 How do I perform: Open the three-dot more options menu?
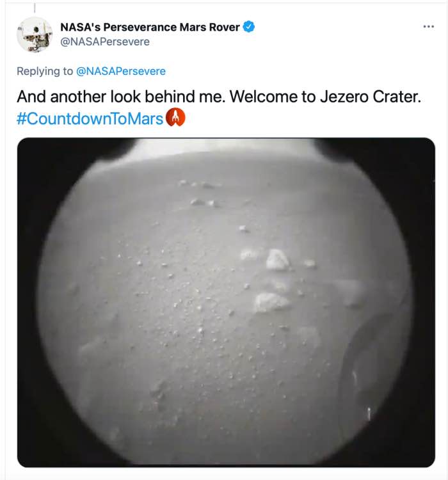(428, 27)
